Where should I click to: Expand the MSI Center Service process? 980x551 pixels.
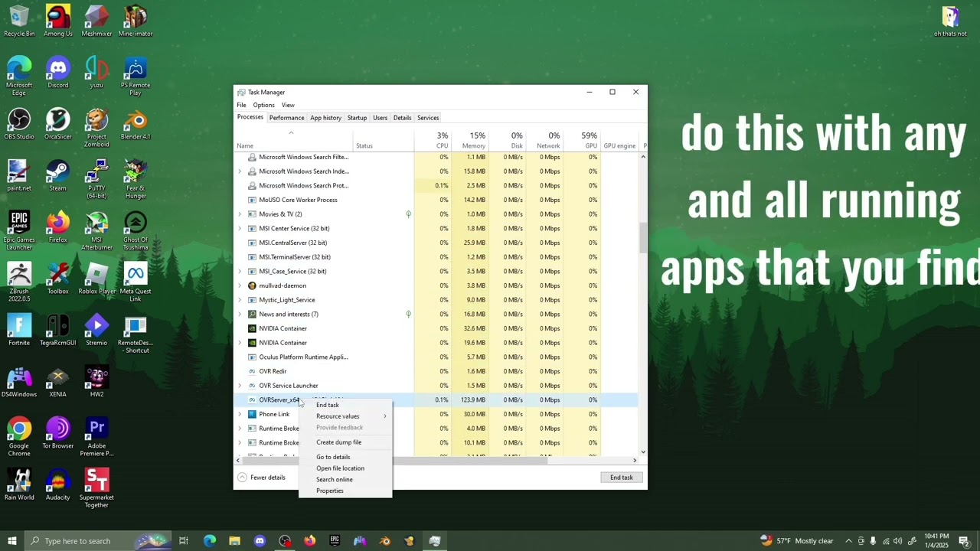click(x=240, y=228)
